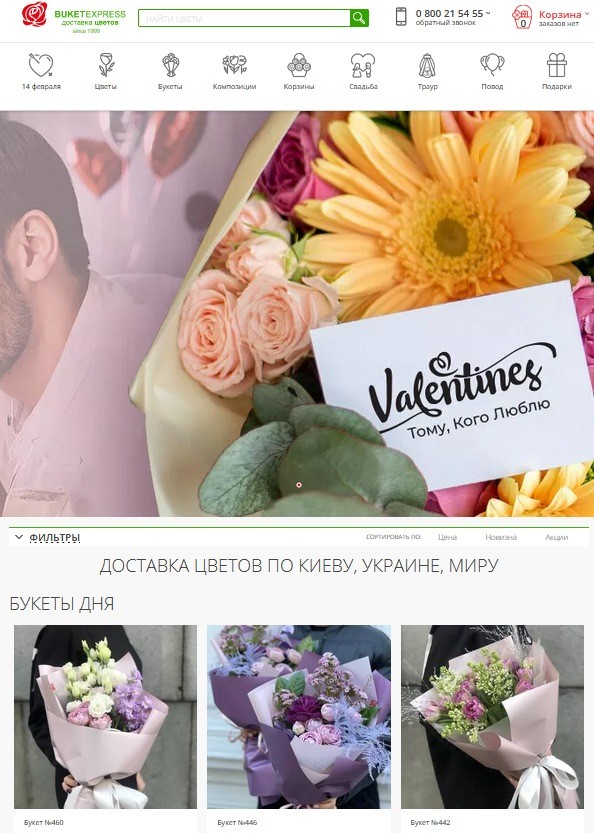Click the Композиции flower arrangement icon
Viewport: 594px width, 833px height.
pos(234,65)
